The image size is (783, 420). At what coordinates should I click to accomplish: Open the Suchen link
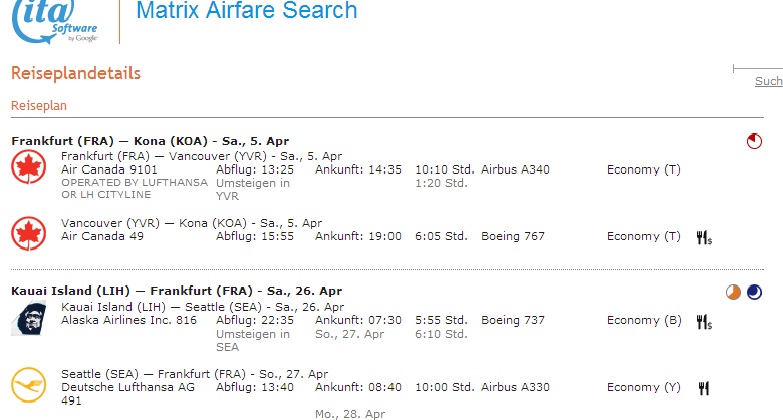coord(768,81)
